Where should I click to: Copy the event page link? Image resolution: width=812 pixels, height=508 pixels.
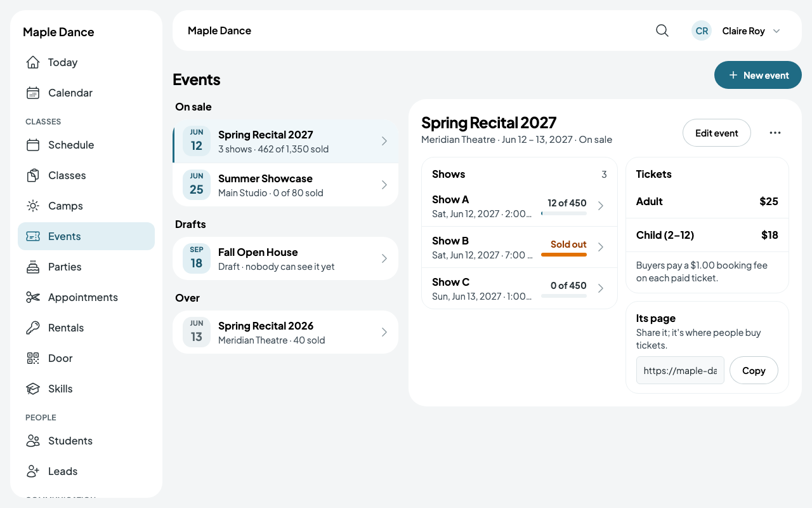click(x=754, y=370)
